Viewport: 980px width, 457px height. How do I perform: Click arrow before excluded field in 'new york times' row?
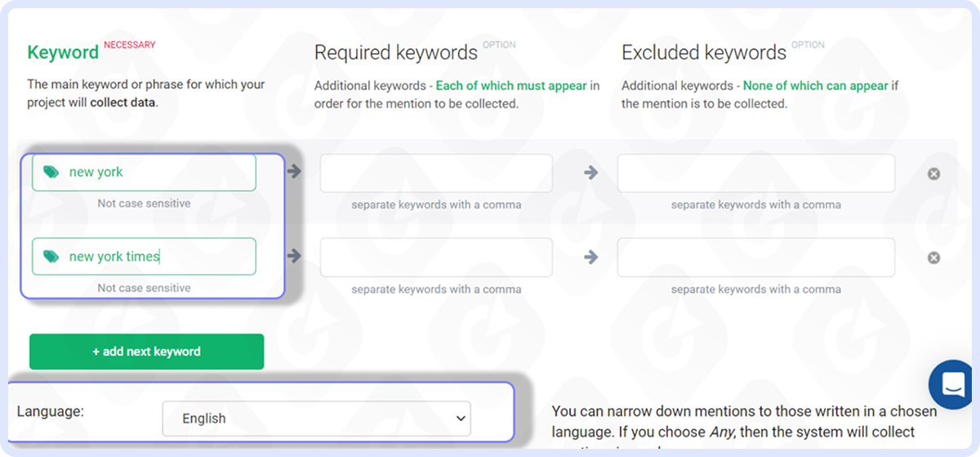click(591, 258)
